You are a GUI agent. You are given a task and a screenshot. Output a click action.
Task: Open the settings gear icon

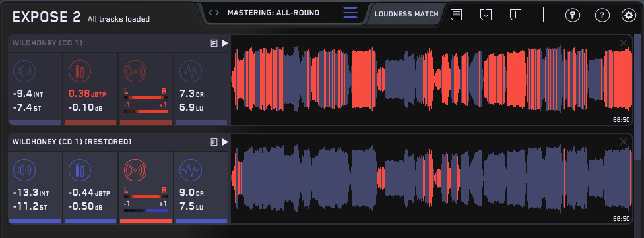(628, 15)
